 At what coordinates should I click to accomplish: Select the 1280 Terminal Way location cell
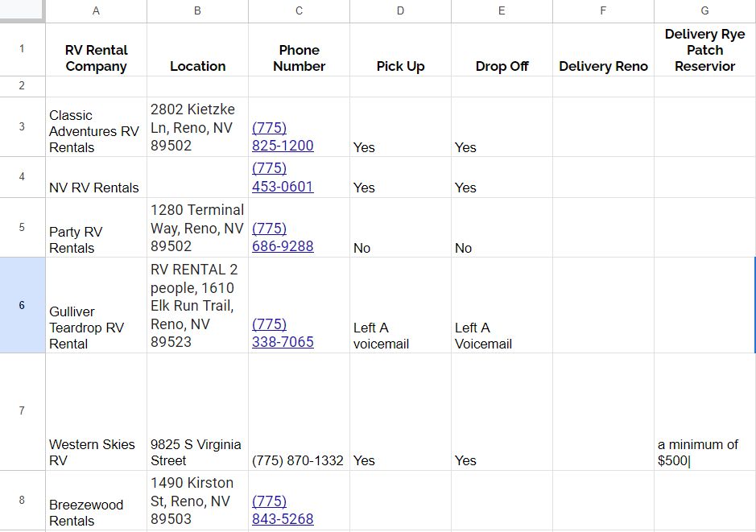[x=198, y=228]
